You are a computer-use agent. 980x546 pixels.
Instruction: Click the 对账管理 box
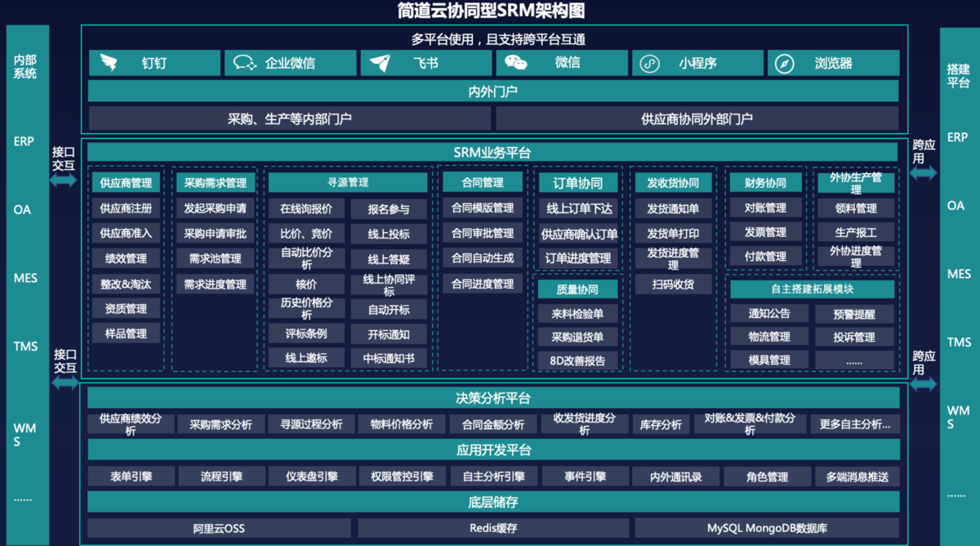click(765, 208)
